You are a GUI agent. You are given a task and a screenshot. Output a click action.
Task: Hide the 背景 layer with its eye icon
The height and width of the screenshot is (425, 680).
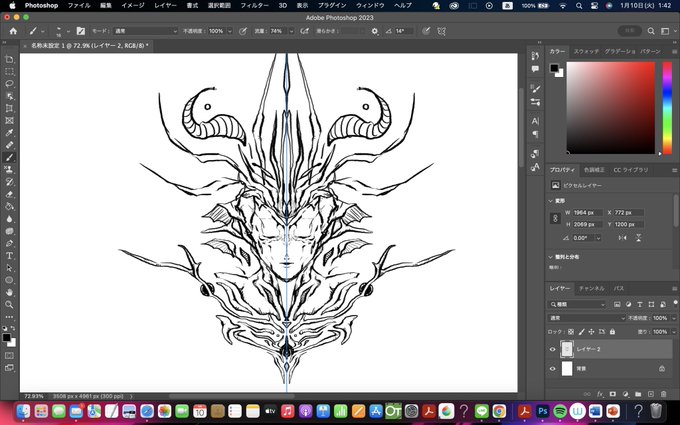pyautogui.click(x=552, y=369)
